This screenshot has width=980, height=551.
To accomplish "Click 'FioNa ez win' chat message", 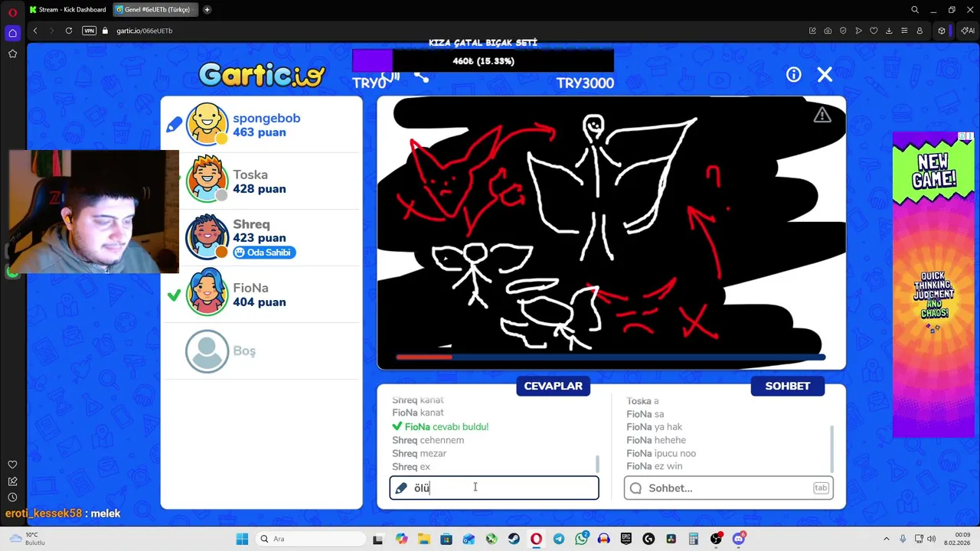I will pyautogui.click(x=655, y=466).
